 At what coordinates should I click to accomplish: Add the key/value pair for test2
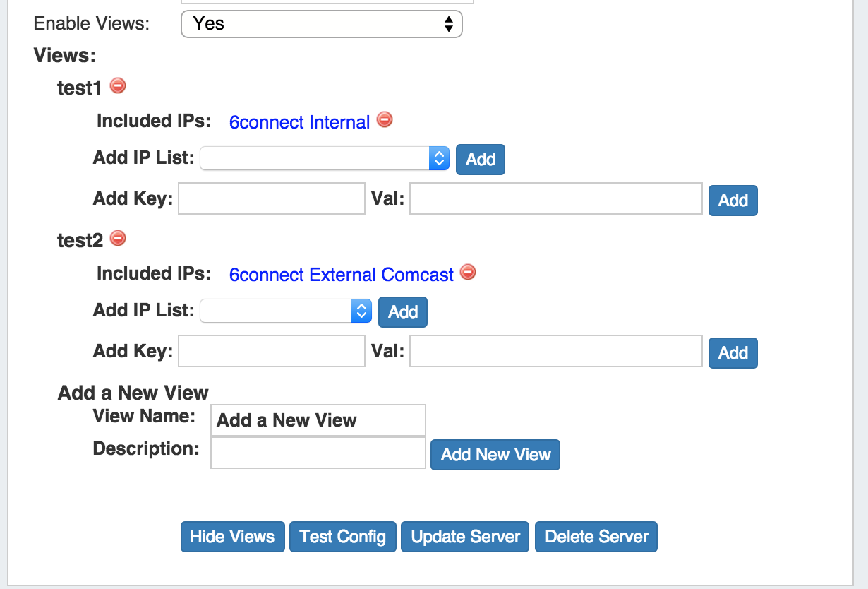pyautogui.click(x=733, y=353)
